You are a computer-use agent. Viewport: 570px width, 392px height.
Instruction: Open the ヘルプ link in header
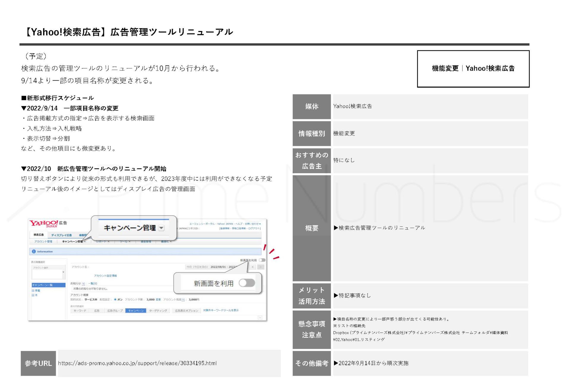tap(239, 224)
